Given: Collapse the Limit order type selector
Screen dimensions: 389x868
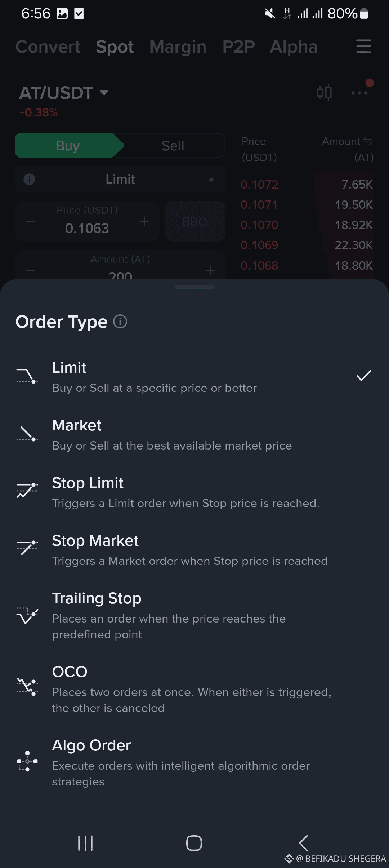Looking at the screenshot, I should coord(211,179).
